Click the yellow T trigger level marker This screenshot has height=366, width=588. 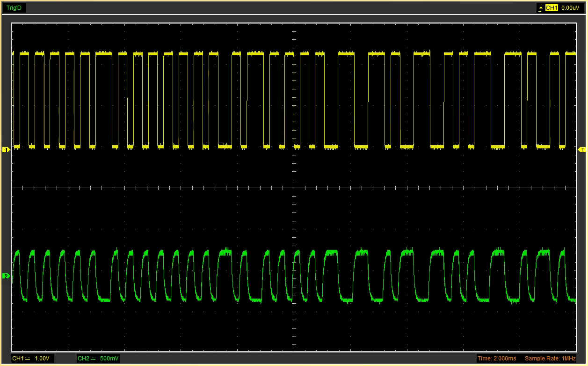pos(582,149)
